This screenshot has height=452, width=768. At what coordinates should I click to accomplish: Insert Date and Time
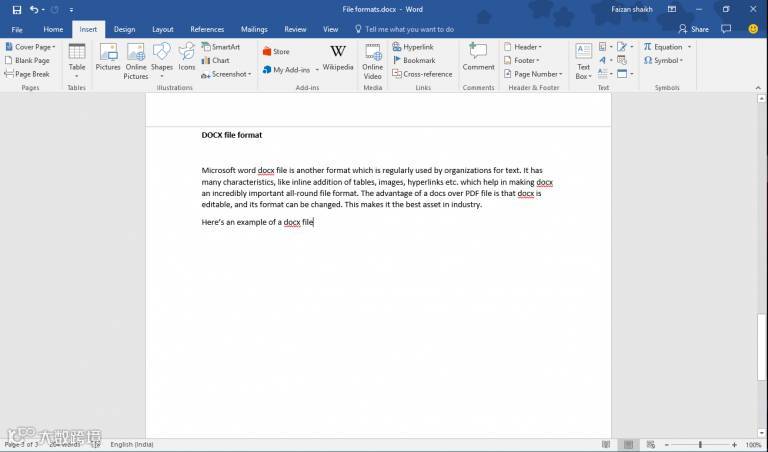click(622, 60)
